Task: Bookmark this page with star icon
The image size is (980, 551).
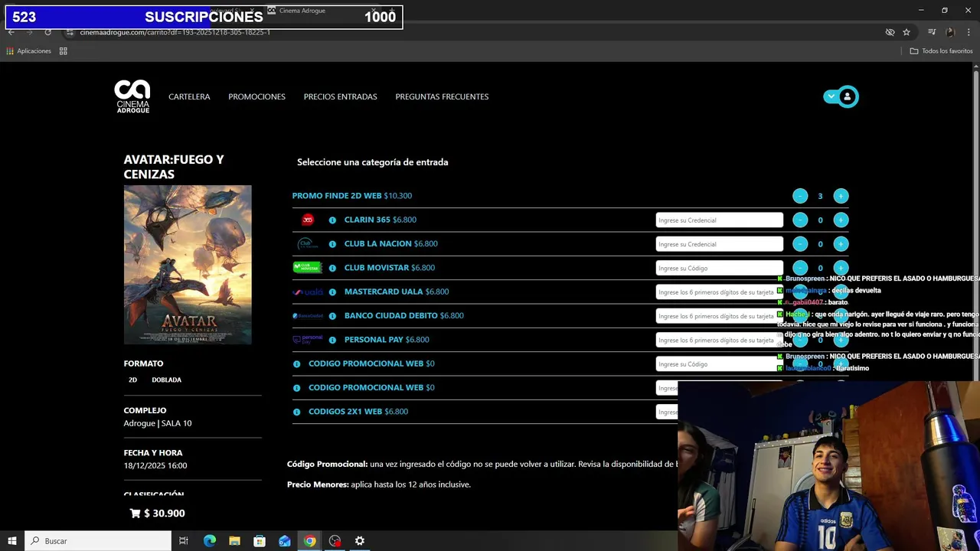Action: click(906, 32)
